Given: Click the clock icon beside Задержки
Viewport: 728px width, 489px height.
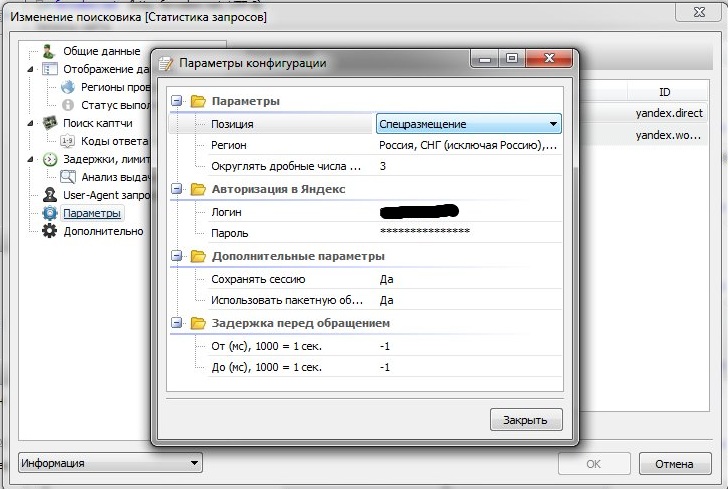Looking at the screenshot, I should [49, 159].
